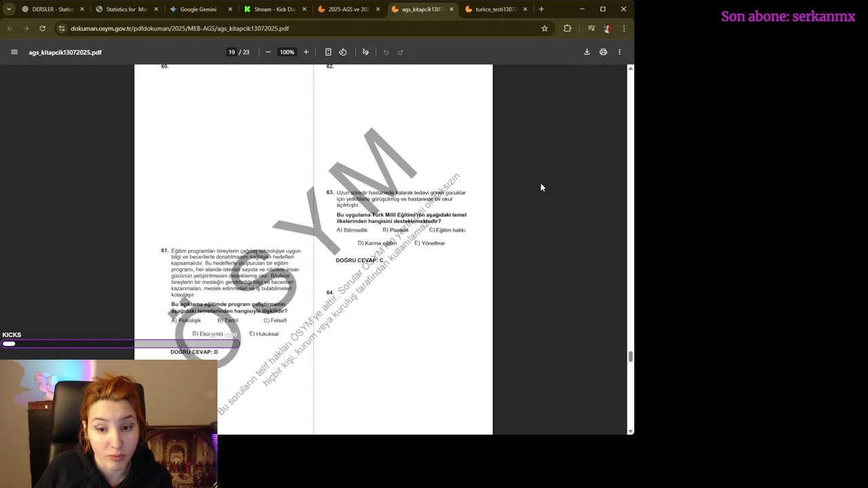The height and width of the screenshot is (488, 868).
Task: Close the 2025-AGS tab
Action: (378, 9)
